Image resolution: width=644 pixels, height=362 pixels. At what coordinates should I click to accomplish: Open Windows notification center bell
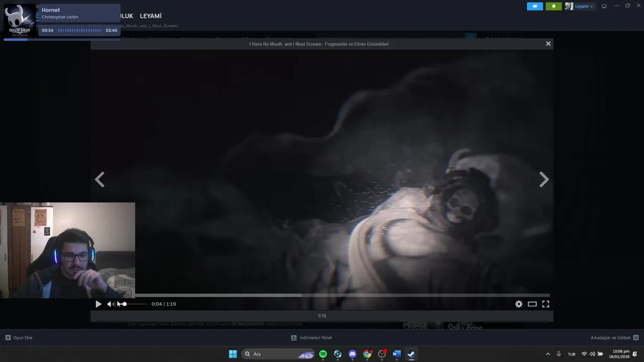click(635, 354)
